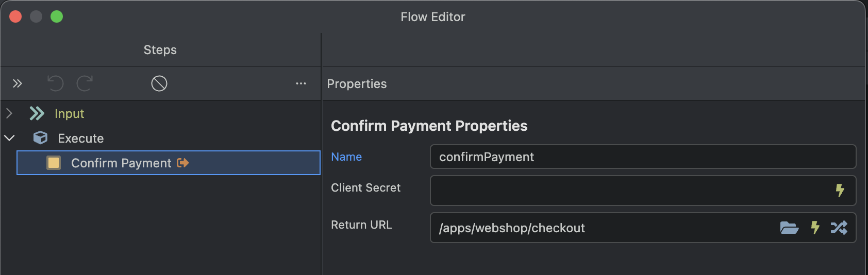The image size is (868, 275).
Task: Browse with the folder icon in Return URL
Action: (789, 228)
